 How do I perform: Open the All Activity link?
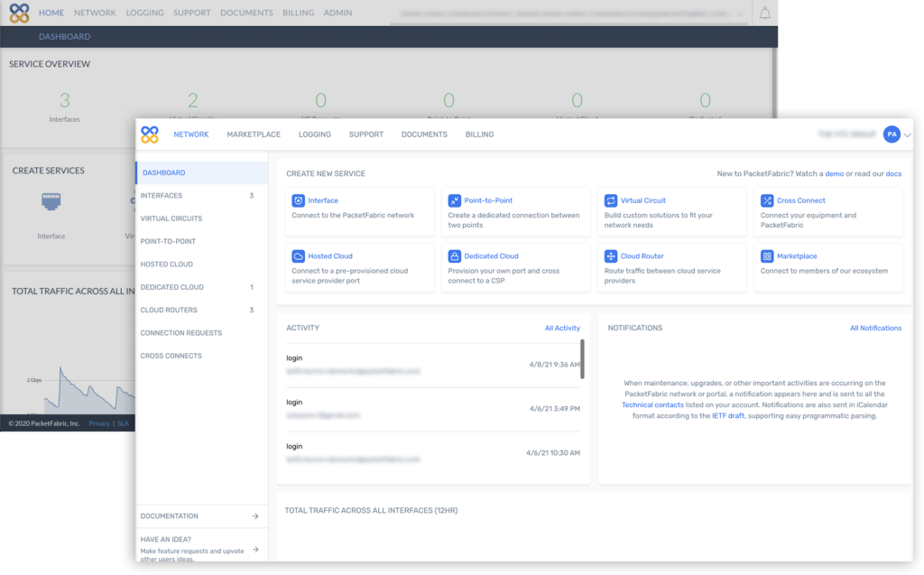[x=562, y=328]
